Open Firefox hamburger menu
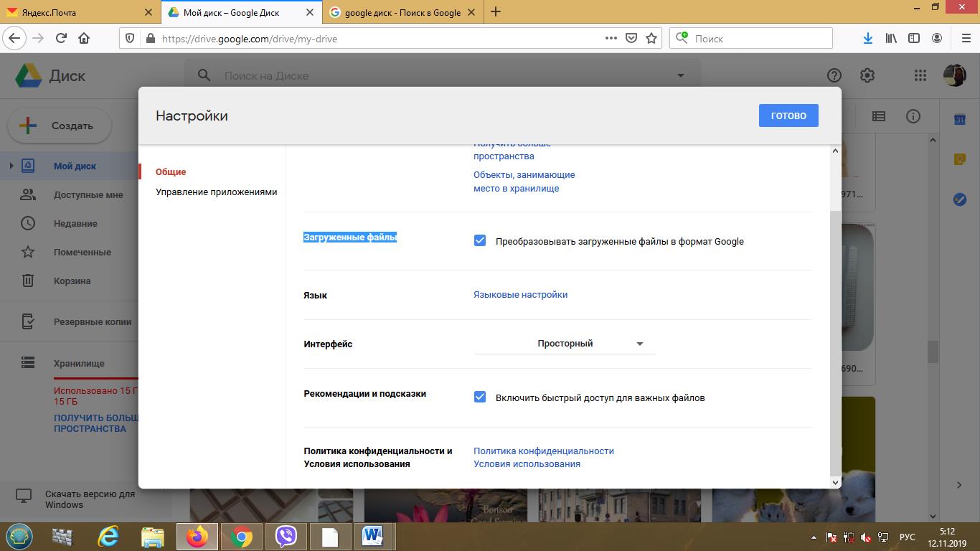 point(966,38)
